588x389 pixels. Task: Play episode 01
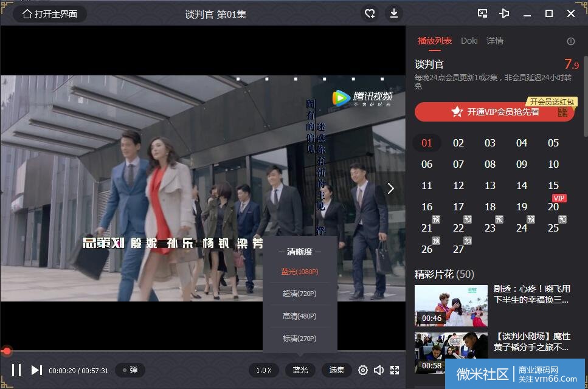(x=427, y=143)
